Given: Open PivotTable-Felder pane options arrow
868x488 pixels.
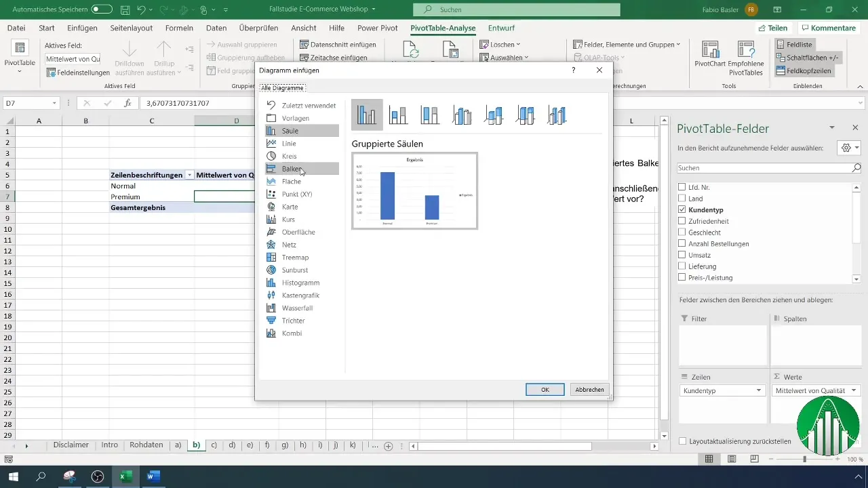Looking at the screenshot, I should point(831,128).
